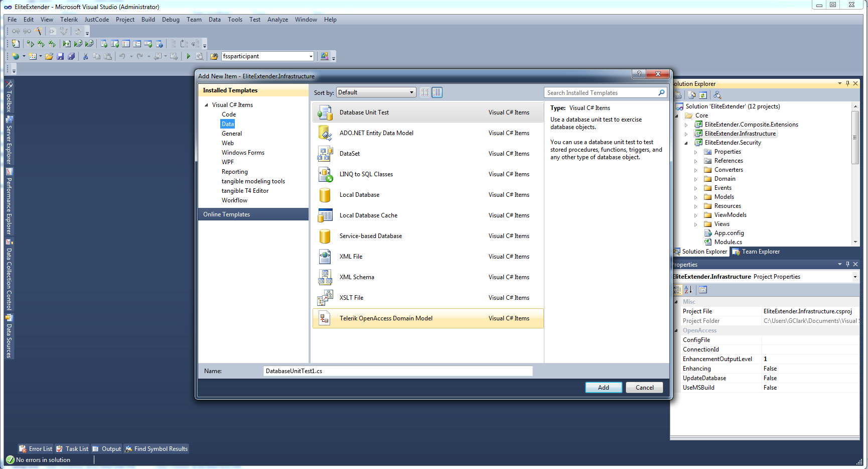Select the ADO.NET Entity Data Model icon
Viewport: 868px width, 469px height.
click(x=325, y=133)
